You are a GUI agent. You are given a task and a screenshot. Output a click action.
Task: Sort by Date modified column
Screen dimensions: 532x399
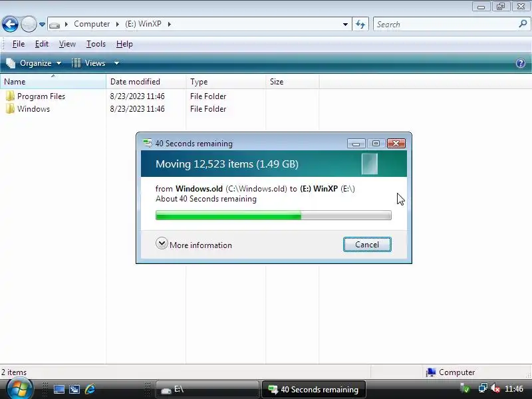coord(146,82)
